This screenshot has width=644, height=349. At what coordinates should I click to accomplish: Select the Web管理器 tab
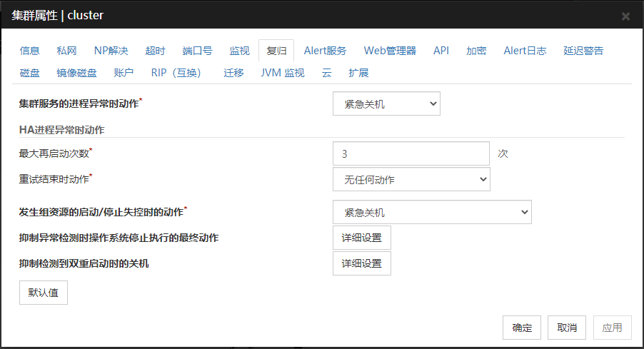[x=390, y=51]
